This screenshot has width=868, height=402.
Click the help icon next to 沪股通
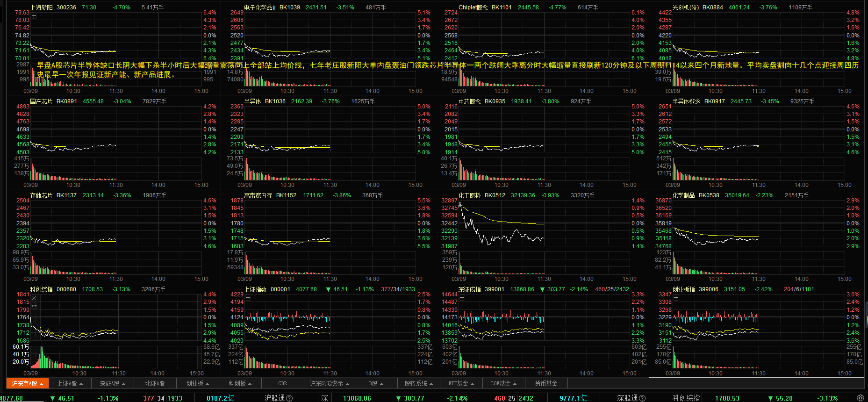tap(289, 398)
